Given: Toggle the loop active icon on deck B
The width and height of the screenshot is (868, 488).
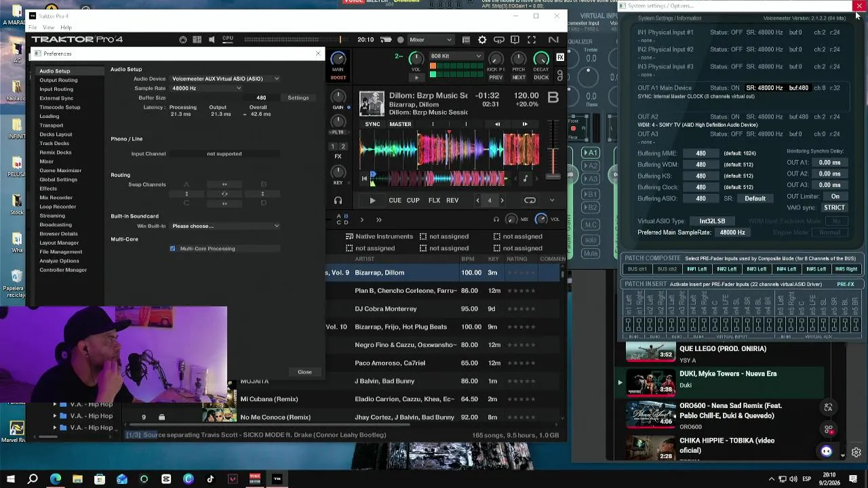Looking at the screenshot, I should pos(530,201).
